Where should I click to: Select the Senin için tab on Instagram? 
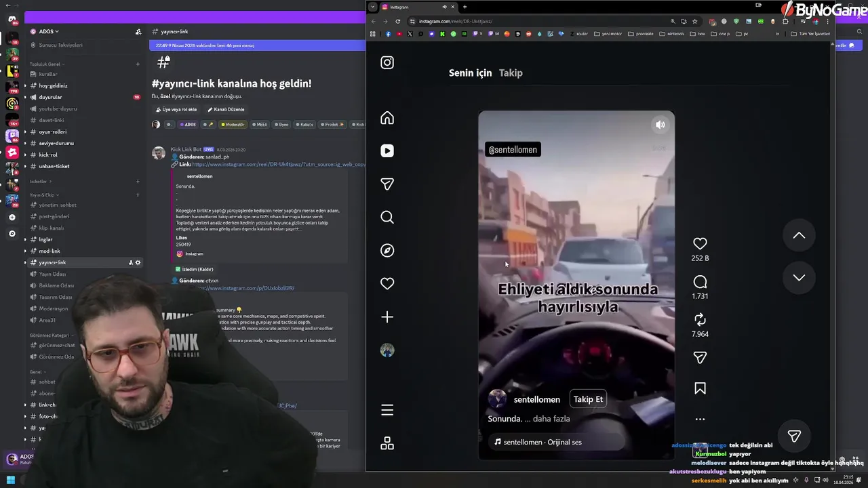point(470,73)
